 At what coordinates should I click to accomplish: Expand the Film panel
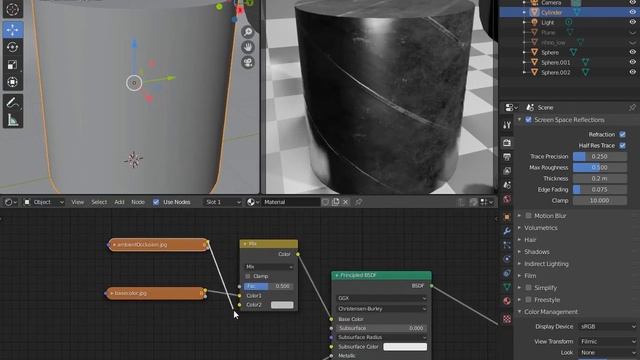pyautogui.click(x=530, y=276)
